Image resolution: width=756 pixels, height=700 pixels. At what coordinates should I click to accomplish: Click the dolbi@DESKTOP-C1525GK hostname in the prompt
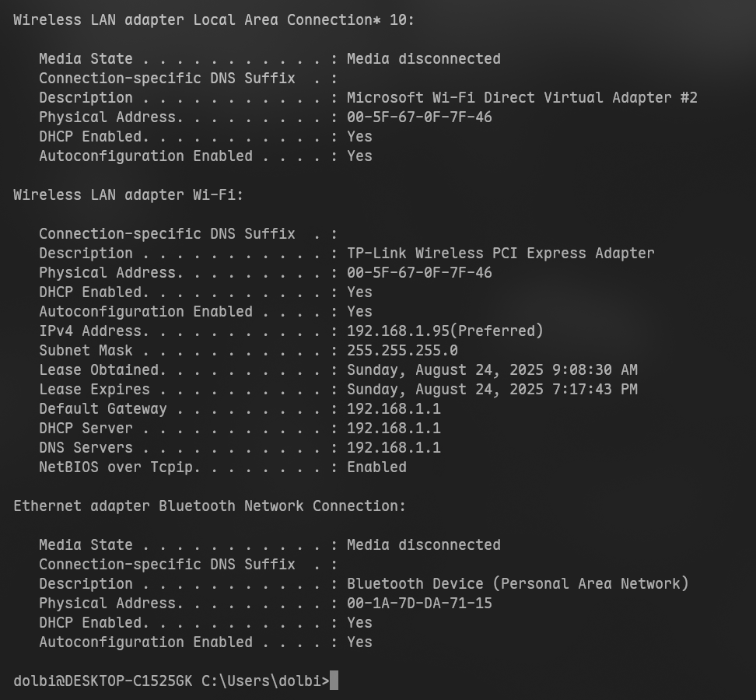point(103,681)
